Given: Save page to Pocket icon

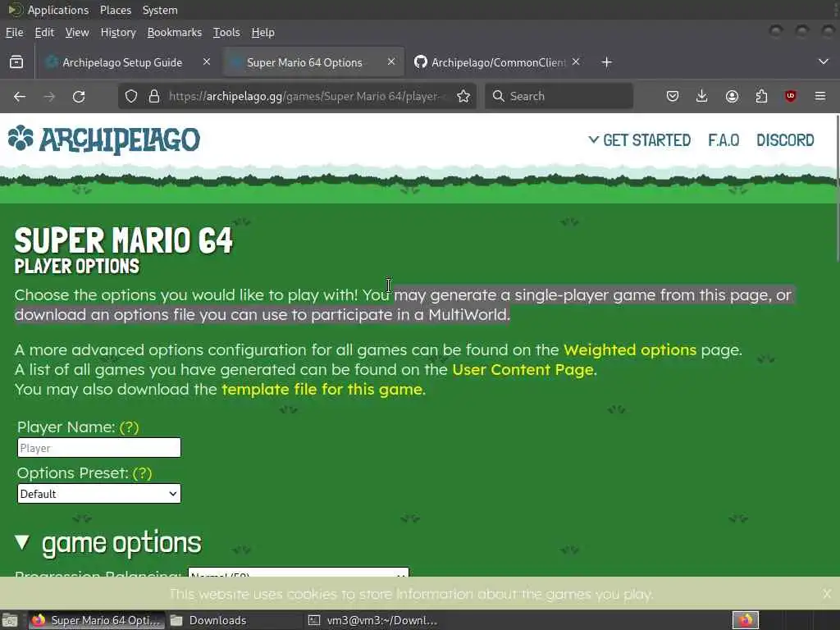Looking at the screenshot, I should (673, 97).
